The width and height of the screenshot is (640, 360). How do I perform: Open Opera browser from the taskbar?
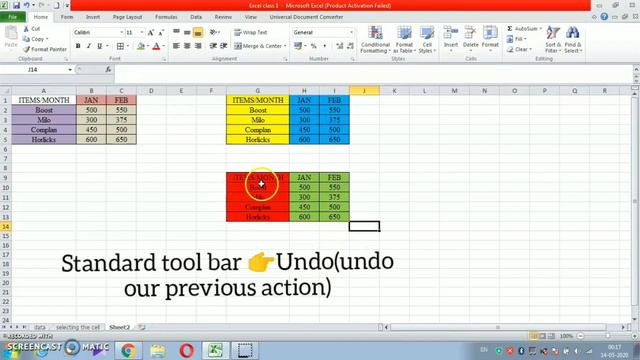coord(187,351)
